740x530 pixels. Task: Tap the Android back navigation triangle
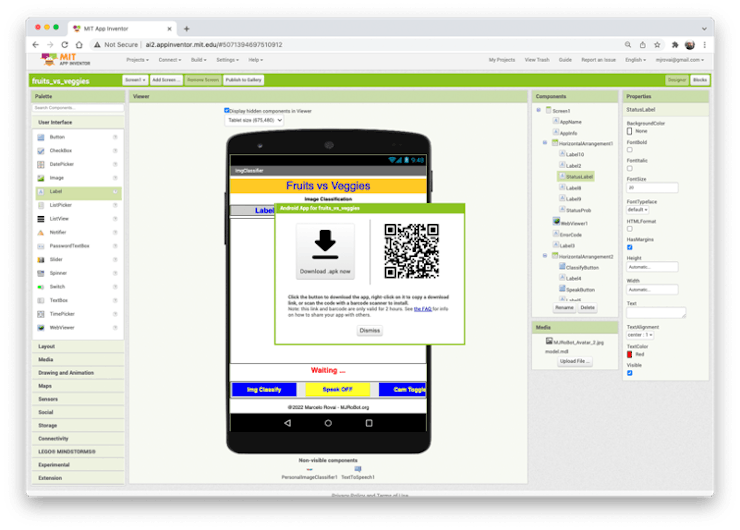287,423
